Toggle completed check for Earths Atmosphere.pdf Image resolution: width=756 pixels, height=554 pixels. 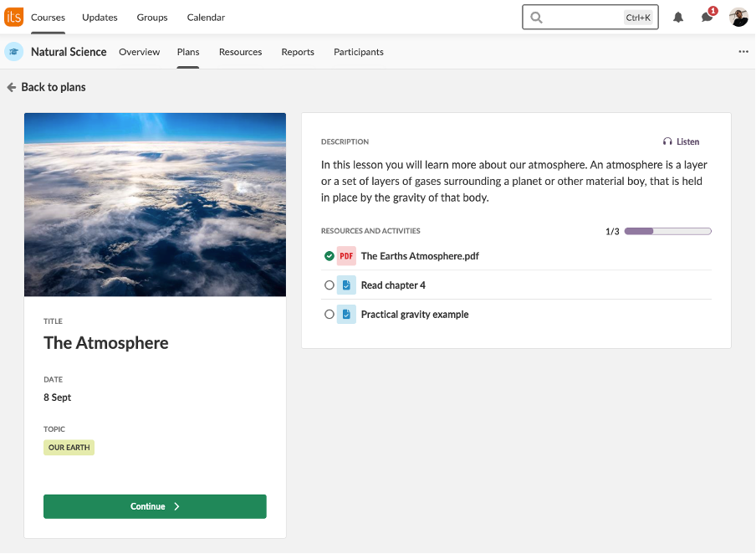point(329,256)
